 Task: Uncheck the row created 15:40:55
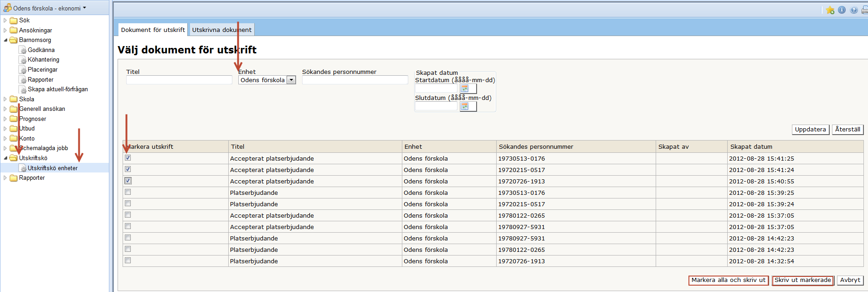pos(128,181)
